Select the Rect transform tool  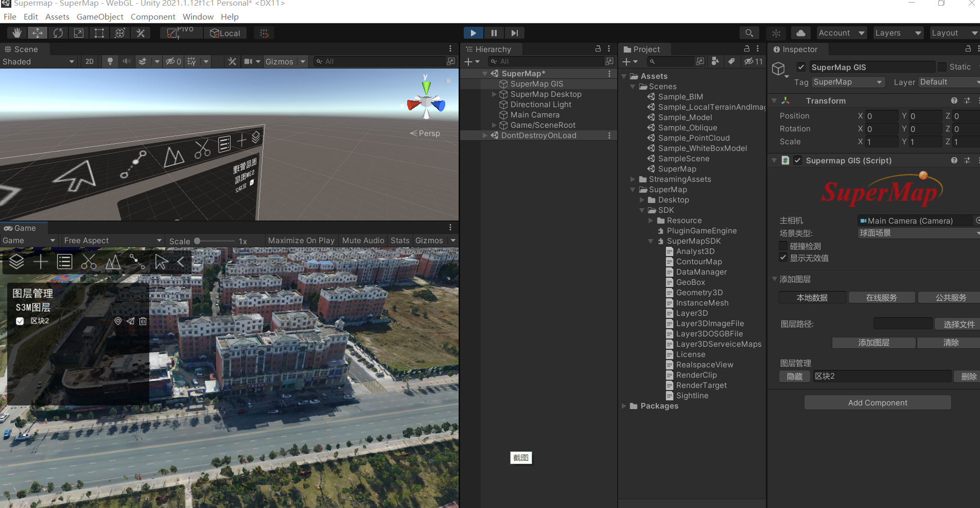(x=99, y=33)
